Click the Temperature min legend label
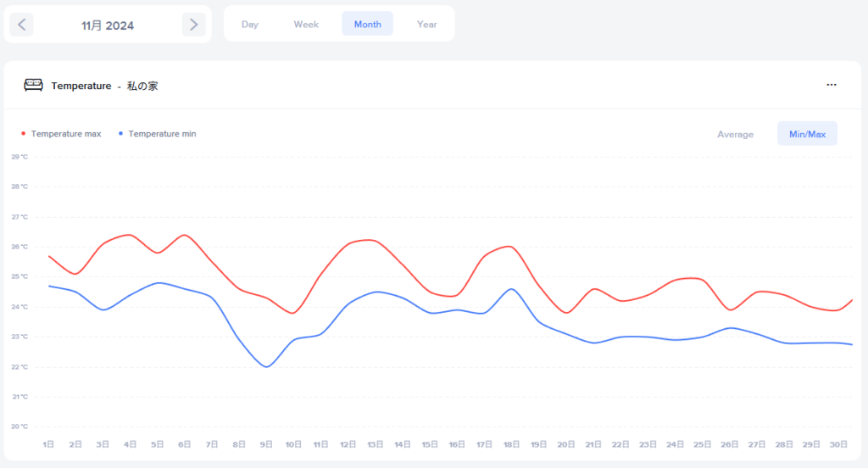Viewport: 868px width, 468px height. 162,134
